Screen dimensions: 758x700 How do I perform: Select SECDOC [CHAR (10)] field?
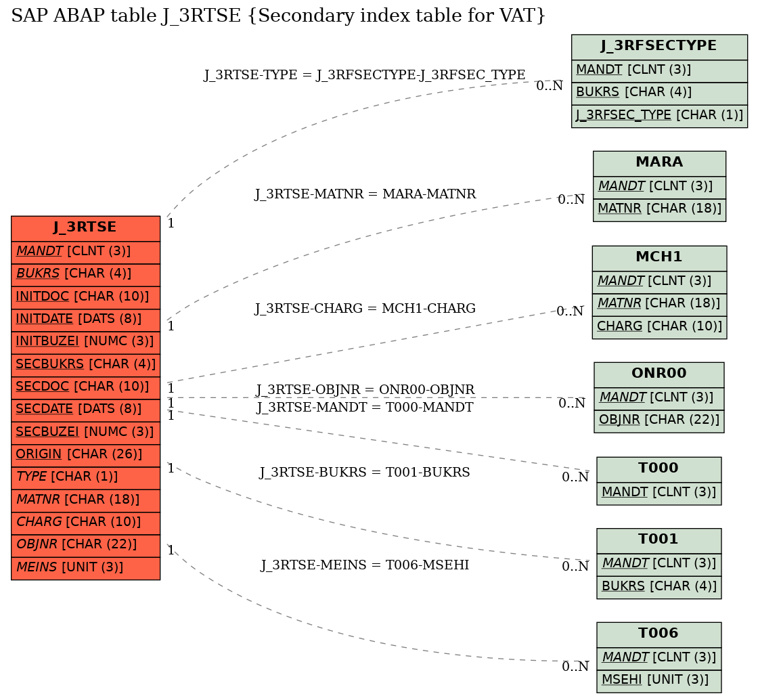[x=85, y=388]
